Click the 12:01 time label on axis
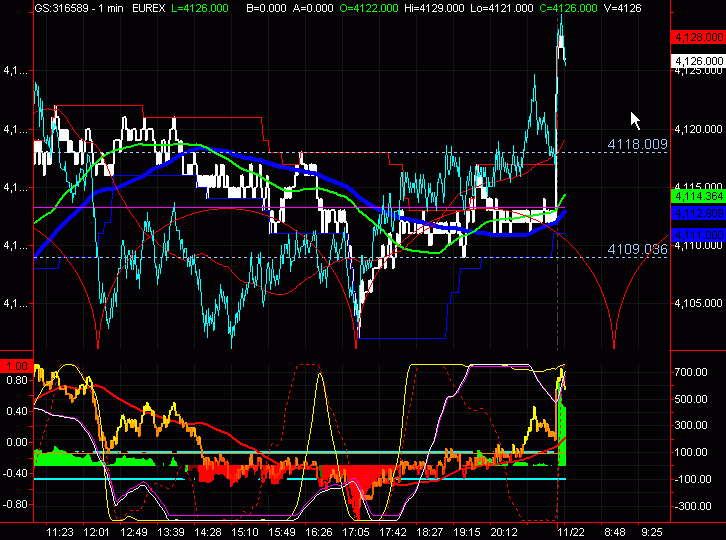 point(98,533)
